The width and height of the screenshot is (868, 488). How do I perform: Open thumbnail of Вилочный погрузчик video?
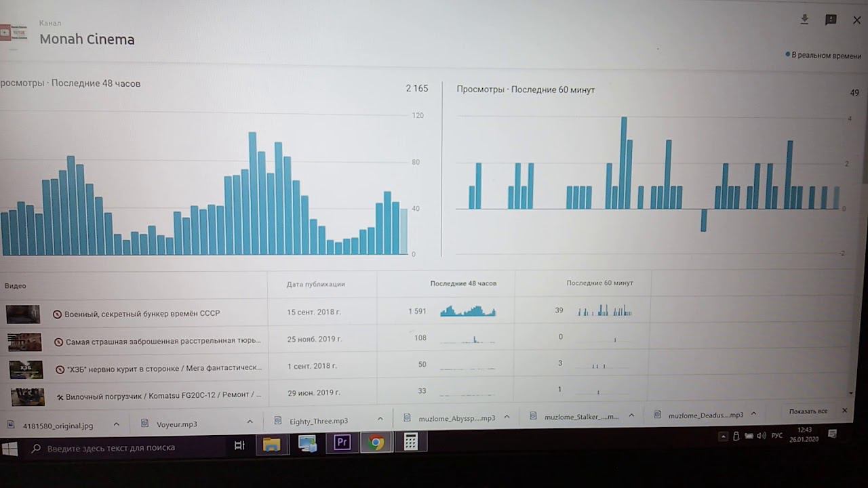click(x=28, y=396)
